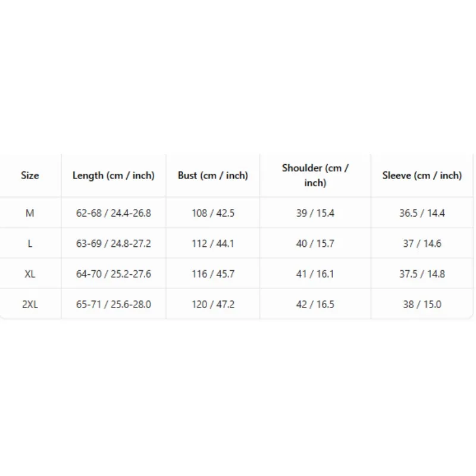Select shoulder value 40 / 15.7
The image size is (476, 476).
(x=315, y=243)
